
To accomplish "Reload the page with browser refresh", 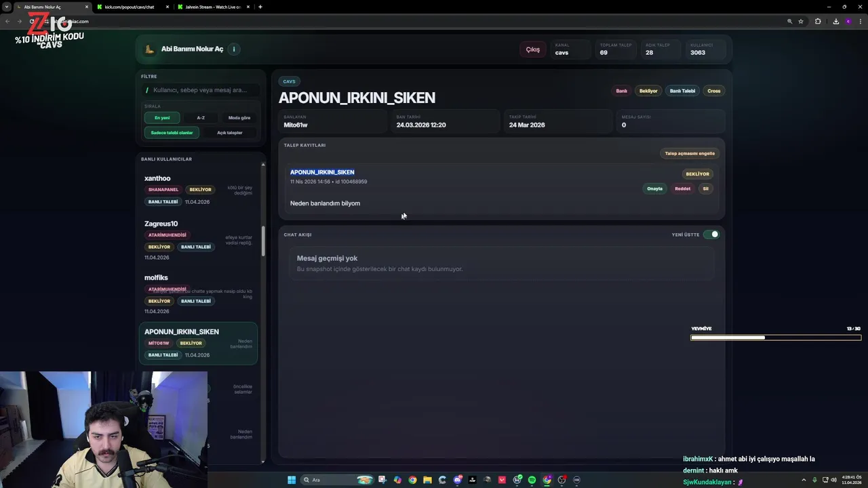I will click(32, 21).
